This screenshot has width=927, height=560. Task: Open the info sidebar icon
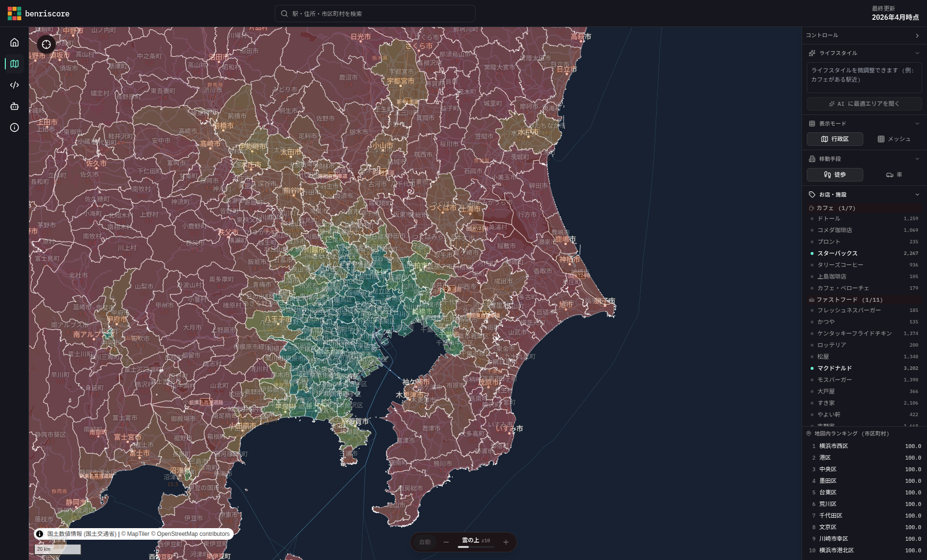pyautogui.click(x=14, y=127)
